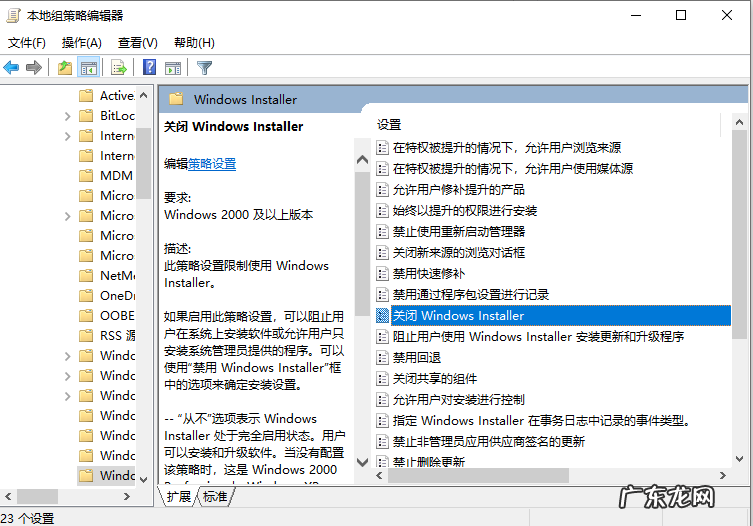Click the policy icon beside 关闭共享的组件
Image resolution: width=753 pixels, height=526 pixels.
[x=382, y=379]
